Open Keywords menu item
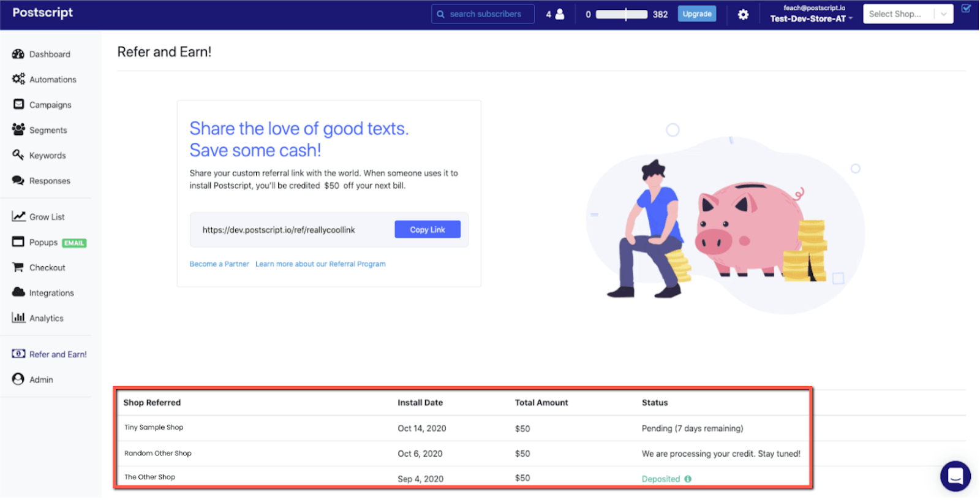This screenshot has height=502, width=980. pyautogui.click(x=47, y=155)
